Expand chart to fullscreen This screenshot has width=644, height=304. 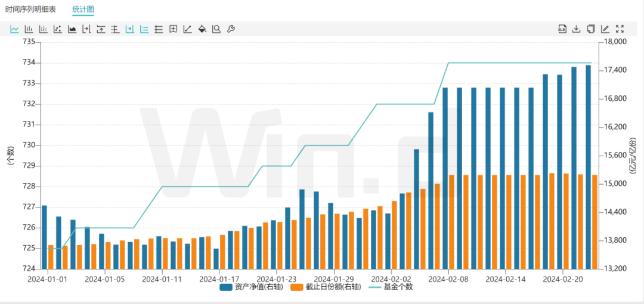pos(620,29)
